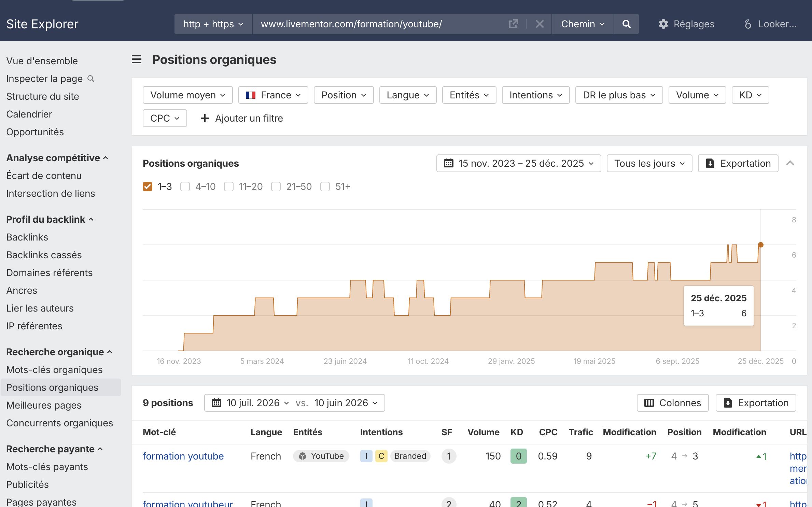The height and width of the screenshot is (507, 812).
Task: Collapse the Recherche payante section
Action: point(54,449)
